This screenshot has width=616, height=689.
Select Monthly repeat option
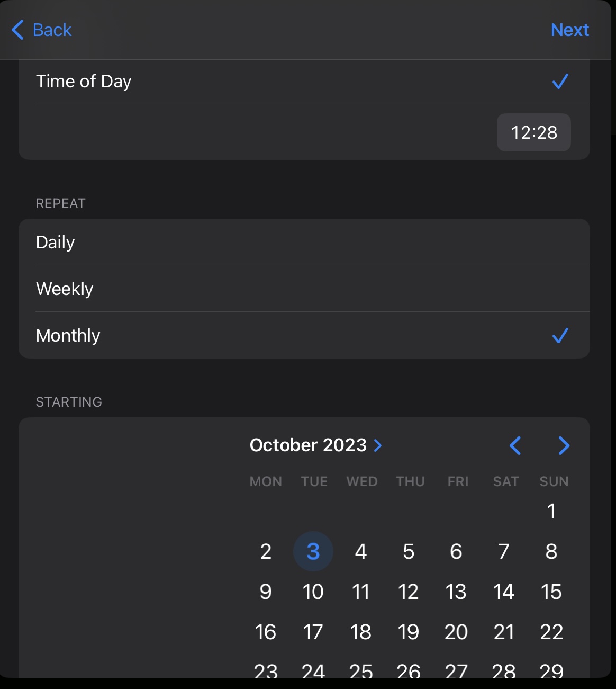304,335
